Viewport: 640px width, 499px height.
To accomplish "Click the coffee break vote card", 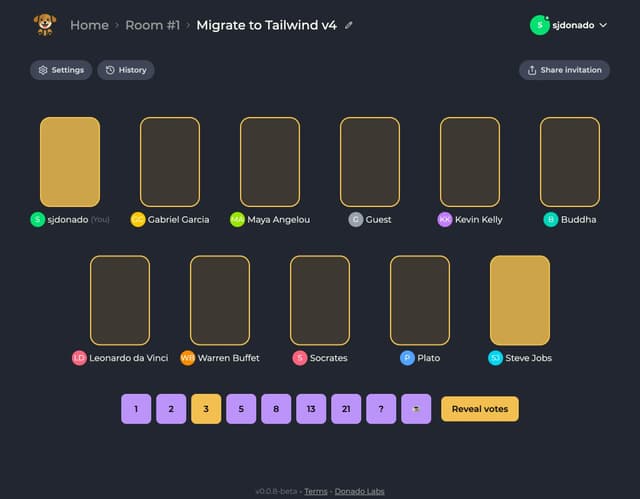I will [x=416, y=408].
